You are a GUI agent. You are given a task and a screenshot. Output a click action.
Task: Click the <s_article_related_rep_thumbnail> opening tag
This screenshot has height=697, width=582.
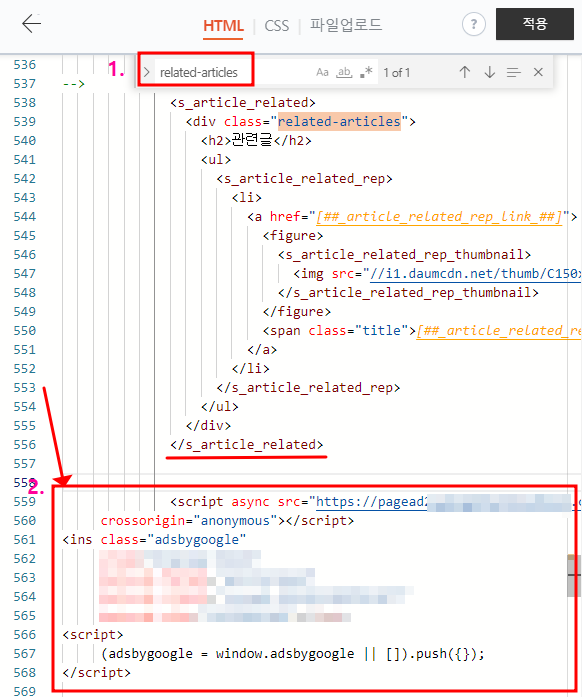click(x=405, y=255)
